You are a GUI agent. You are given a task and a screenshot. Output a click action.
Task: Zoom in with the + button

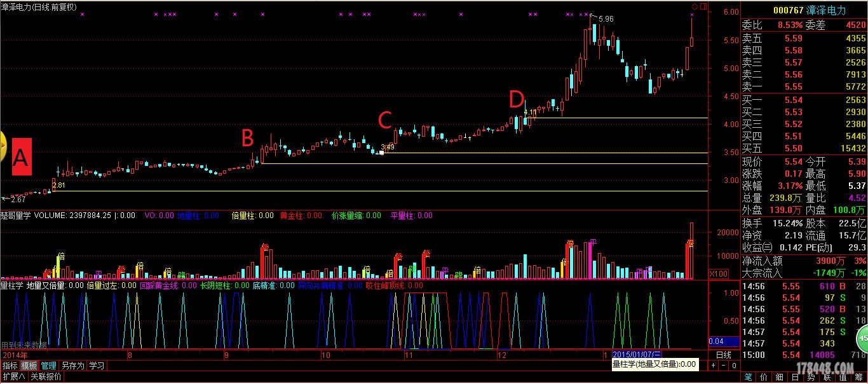714,366
